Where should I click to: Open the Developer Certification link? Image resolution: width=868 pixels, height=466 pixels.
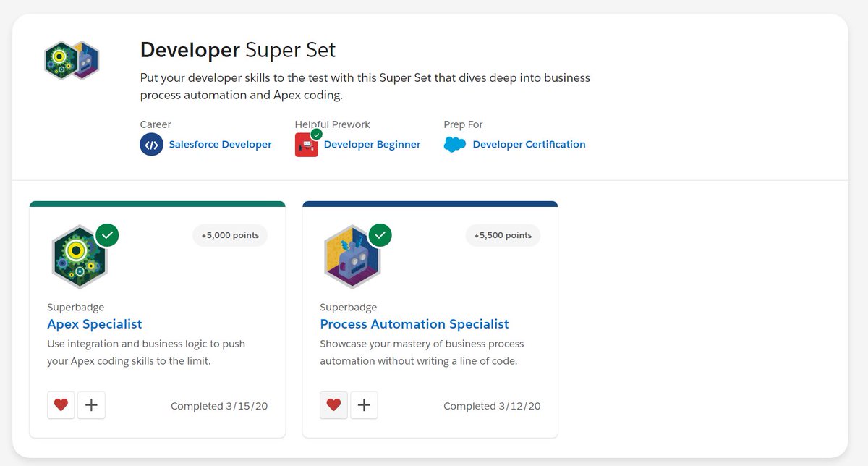529,145
